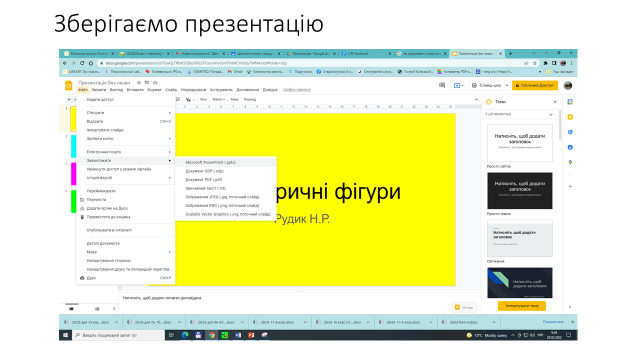Open Microsoft Edge from the taskbar
This screenshot has height=360, width=640.
pos(185,335)
